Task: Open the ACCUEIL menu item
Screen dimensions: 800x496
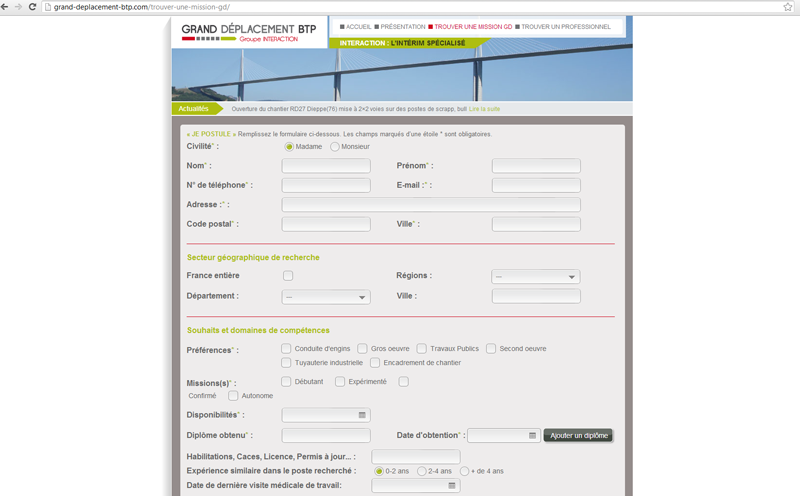Action: pos(356,27)
